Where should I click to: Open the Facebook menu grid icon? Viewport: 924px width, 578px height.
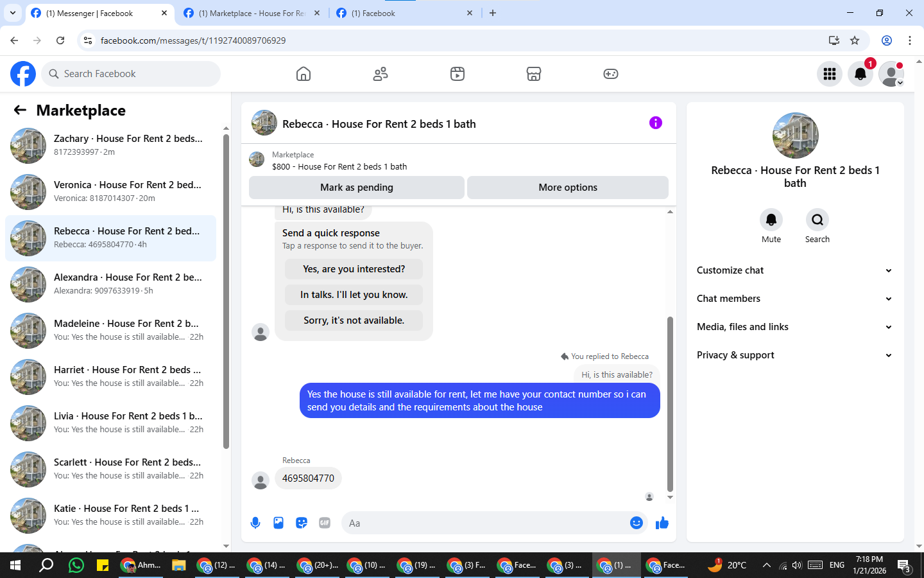click(x=830, y=74)
